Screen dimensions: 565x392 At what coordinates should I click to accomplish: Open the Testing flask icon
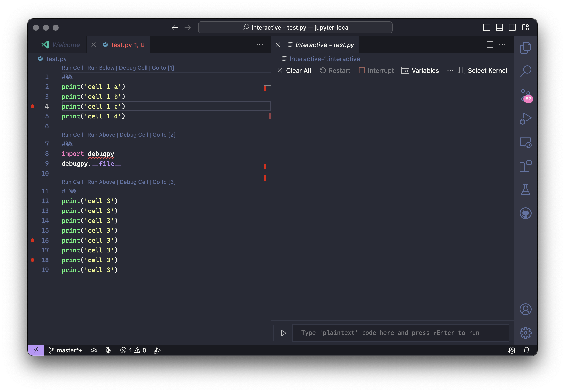525,190
